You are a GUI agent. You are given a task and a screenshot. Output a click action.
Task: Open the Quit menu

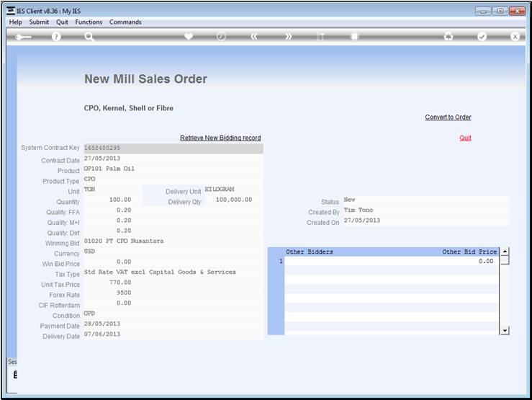tap(62, 22)
